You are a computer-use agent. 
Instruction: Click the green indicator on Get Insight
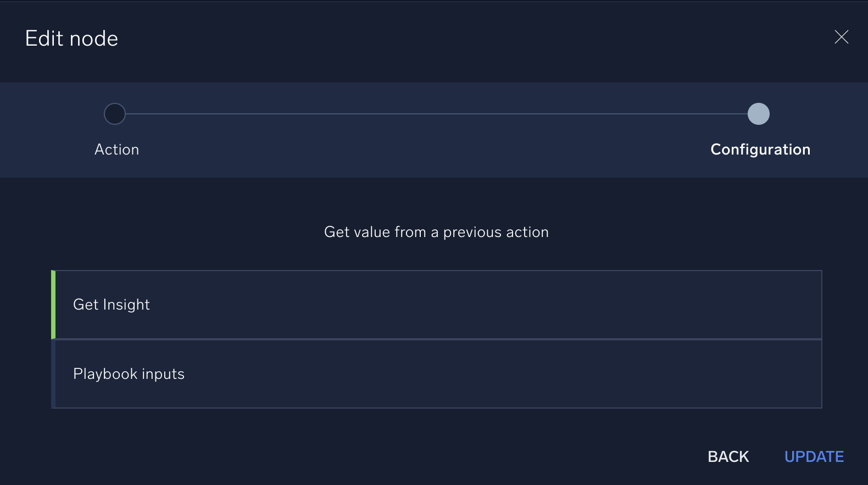(53, 305)
